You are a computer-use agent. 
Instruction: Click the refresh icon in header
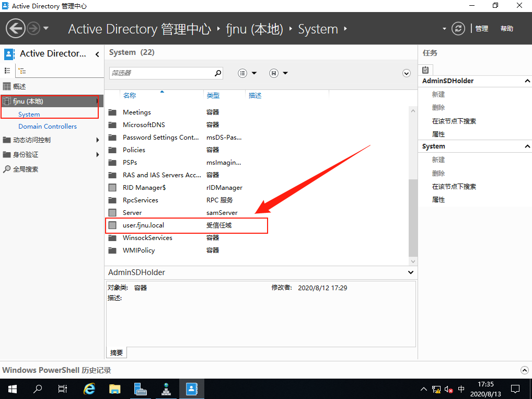point(458,29)
